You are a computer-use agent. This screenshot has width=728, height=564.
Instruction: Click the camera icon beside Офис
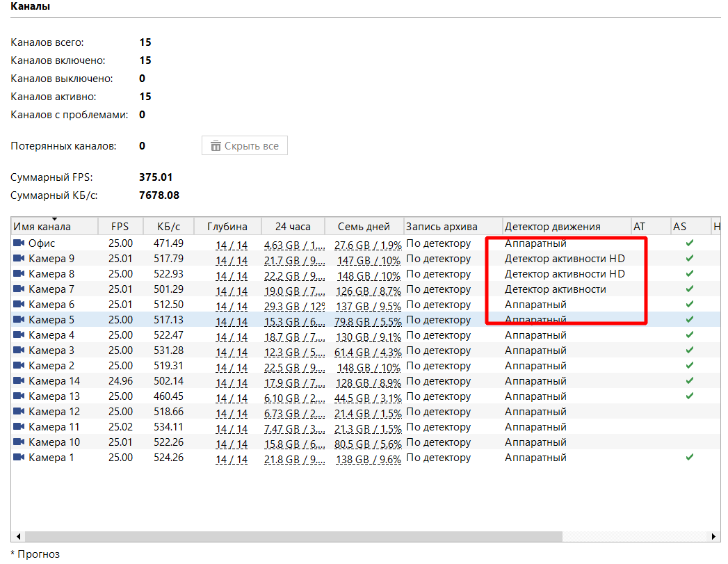[19, 243]
